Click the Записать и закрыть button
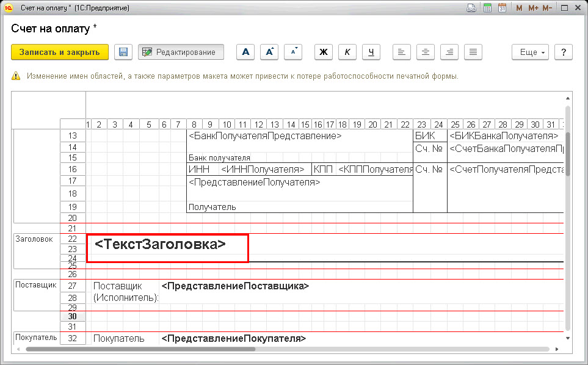 coord(60,52)
